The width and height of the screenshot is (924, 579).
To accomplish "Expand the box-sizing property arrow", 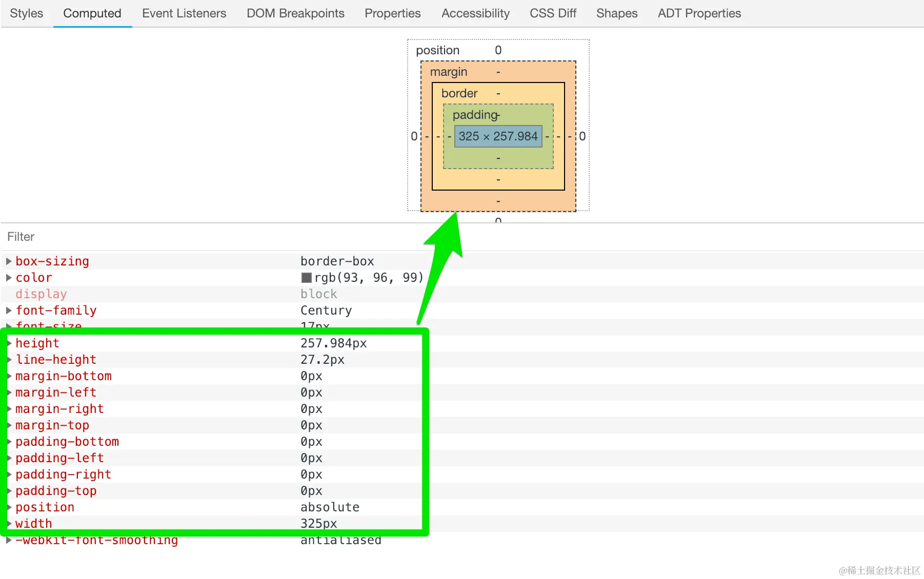I will 9,261.
